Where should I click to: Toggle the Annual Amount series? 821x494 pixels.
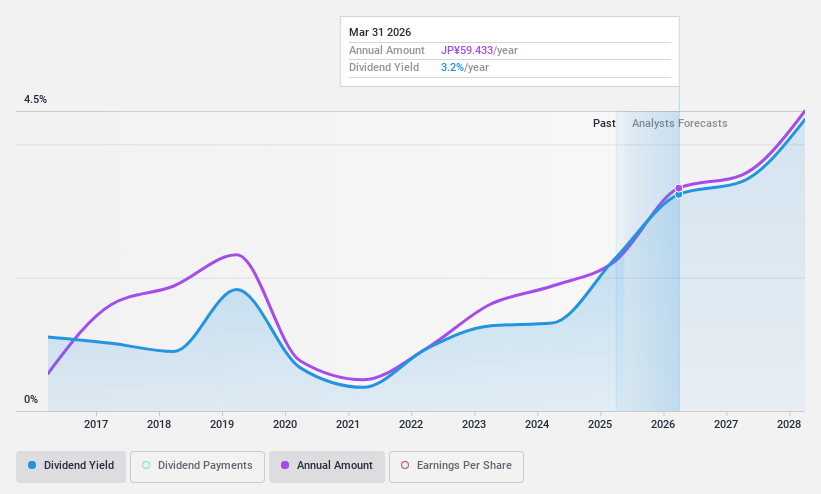(327, 466)
